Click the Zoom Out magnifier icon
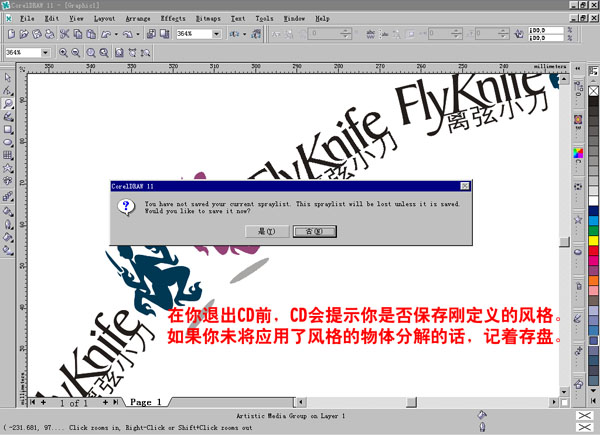This screenshot has height=435, width=600. click(76, 52)
